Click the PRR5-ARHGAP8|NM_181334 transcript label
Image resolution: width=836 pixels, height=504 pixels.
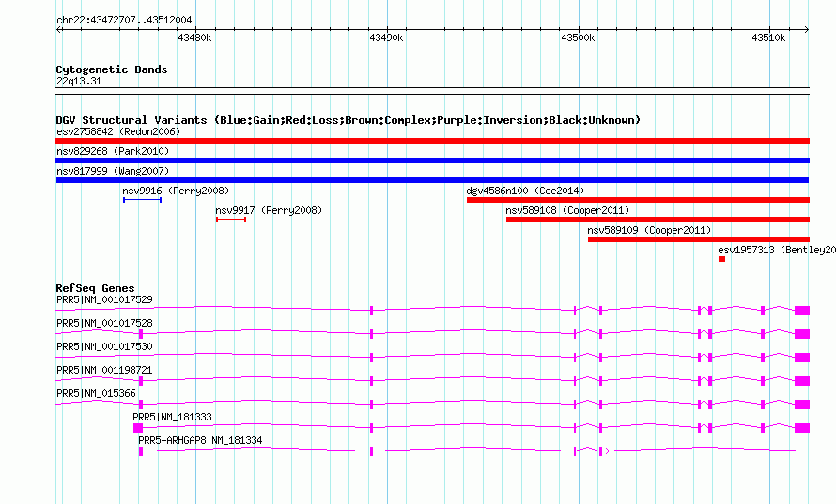[200, 440]
